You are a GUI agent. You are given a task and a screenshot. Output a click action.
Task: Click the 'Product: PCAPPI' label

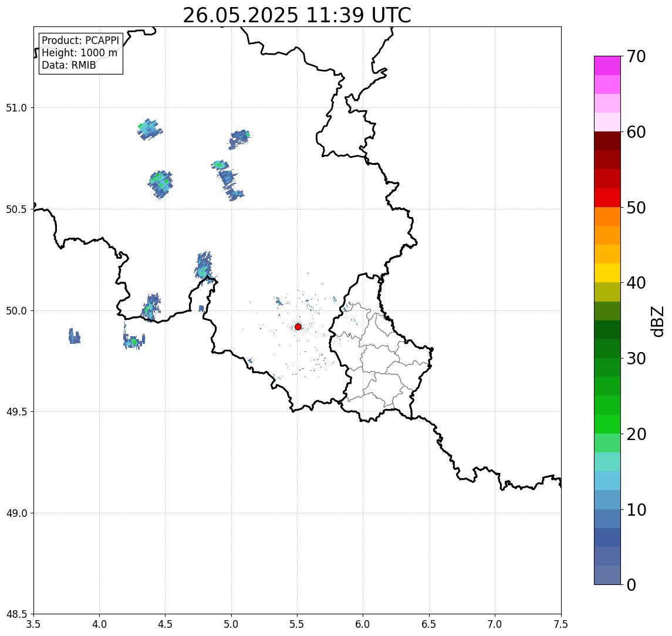coord(80,40)
